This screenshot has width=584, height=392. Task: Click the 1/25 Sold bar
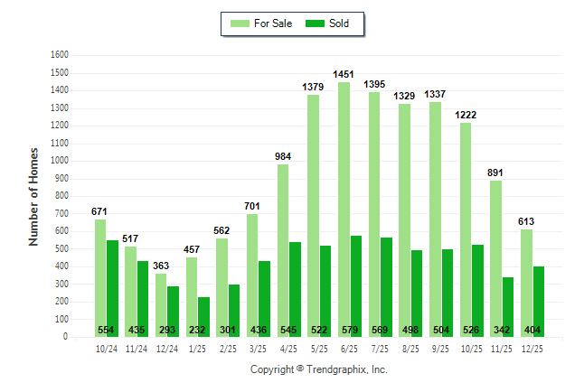click(x=203, y=312)
